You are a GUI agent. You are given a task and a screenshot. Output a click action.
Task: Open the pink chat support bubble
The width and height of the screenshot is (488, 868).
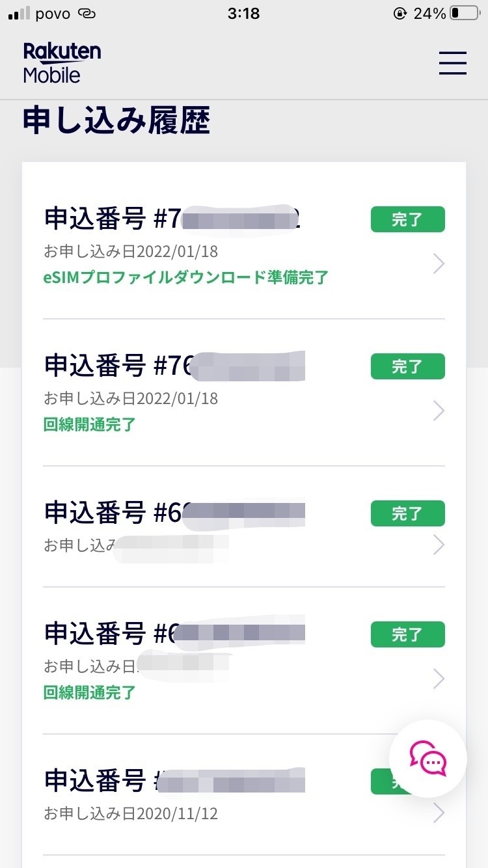[427, 759]
